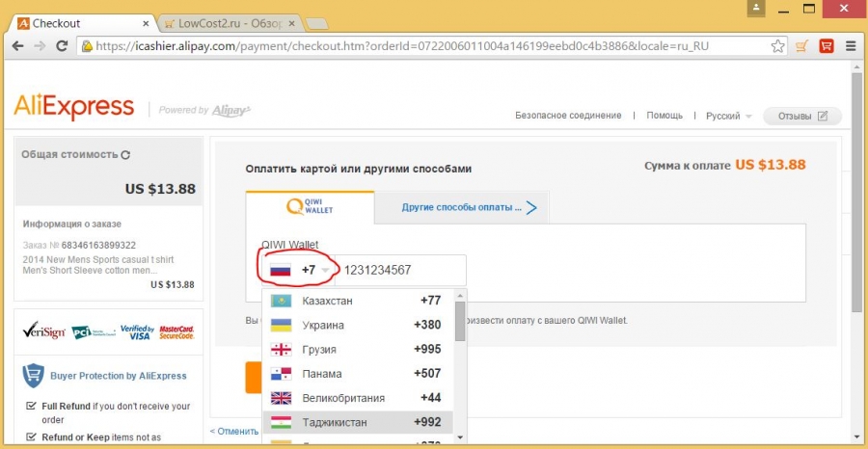Click the QIWI Wallet logo
The height and width of the screenshot is (449, 868).
click(x=310, y=207)
